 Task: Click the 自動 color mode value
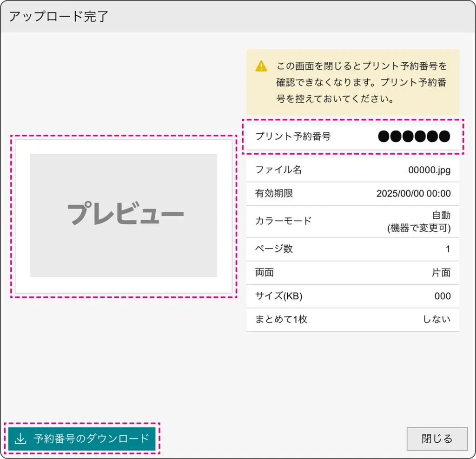tap(441, 216)
